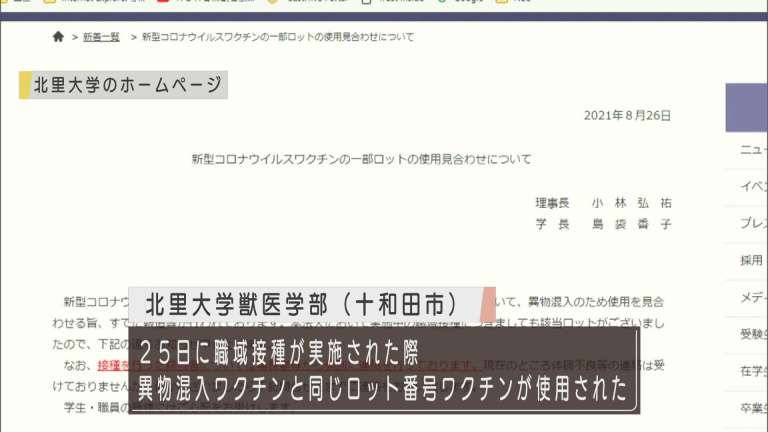Click the breadcrumb text 新型コロナウイルスワクチンの一部ロットの使用見合わせについて
The width and height of the screenshot is (768, 432).
[278, 37]
